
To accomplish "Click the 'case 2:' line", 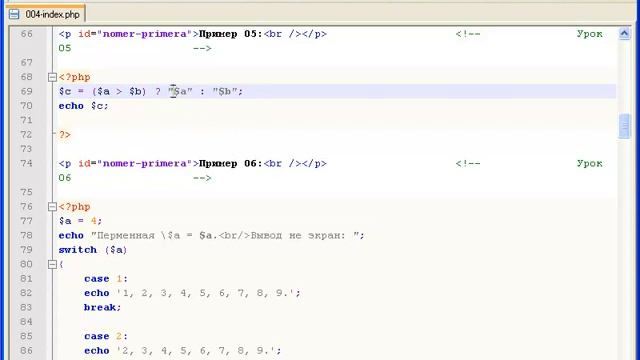I will pos(106,336).
